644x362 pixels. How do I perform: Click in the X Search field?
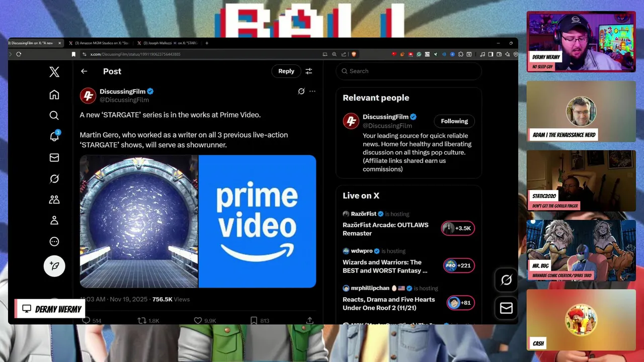[x=409, y=71]
